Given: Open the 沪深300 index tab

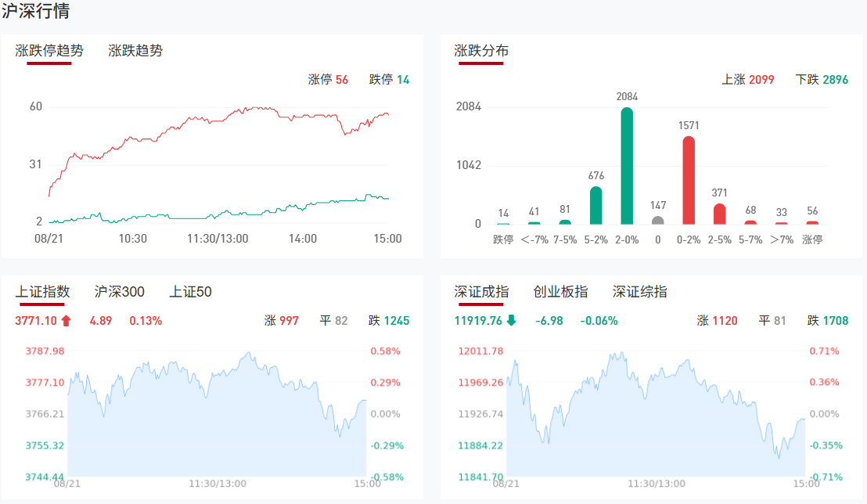Looking at the screenshot, I should click(x=119, y=292).
